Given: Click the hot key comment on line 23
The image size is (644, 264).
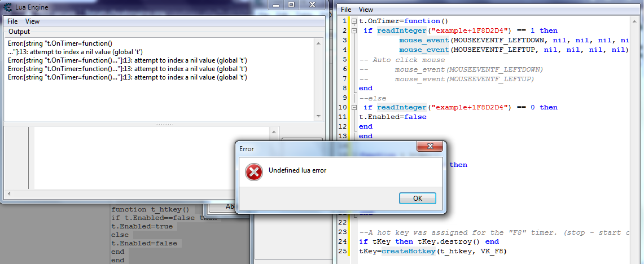Looking at the screenshot, I should tap(495, 232).
